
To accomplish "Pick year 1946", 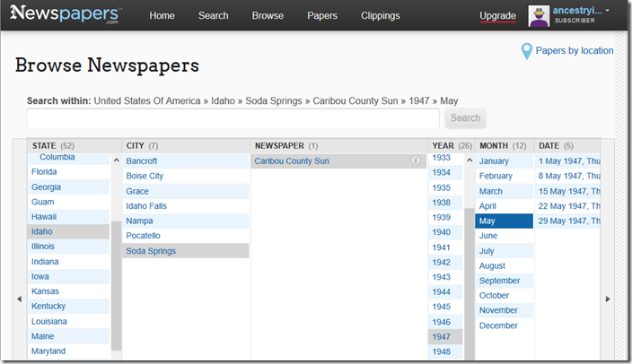I will (445, 322).
